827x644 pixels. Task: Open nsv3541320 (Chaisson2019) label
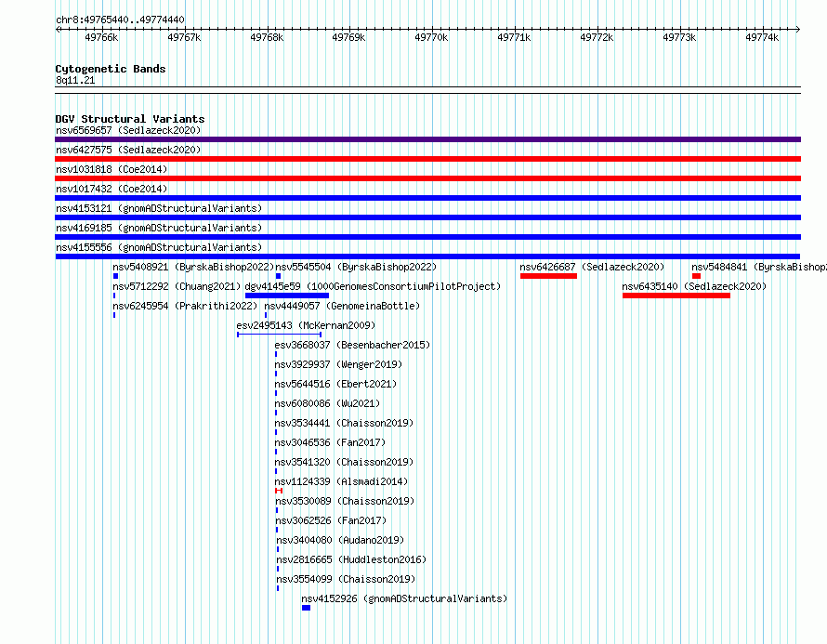[x=344, y=462]
